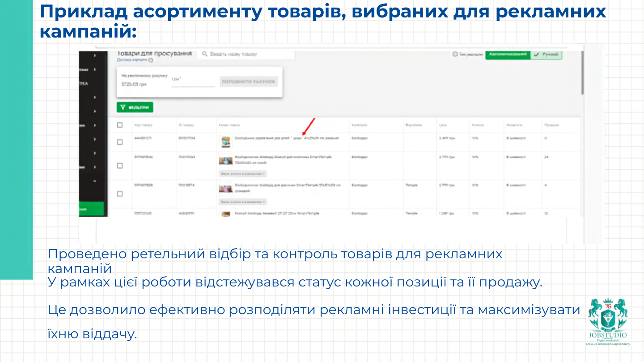Check the checkbox of the first product row
644x362 pixels.
pyautogui.click(x=119, y=142)
